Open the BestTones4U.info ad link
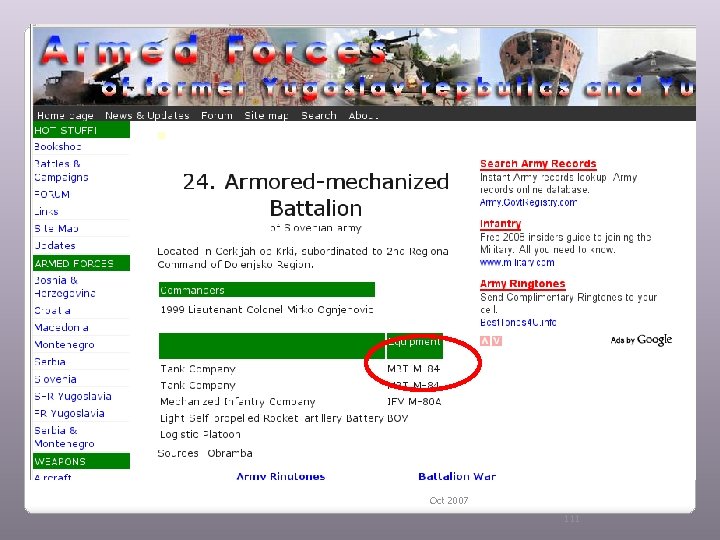 coord(518,322)
